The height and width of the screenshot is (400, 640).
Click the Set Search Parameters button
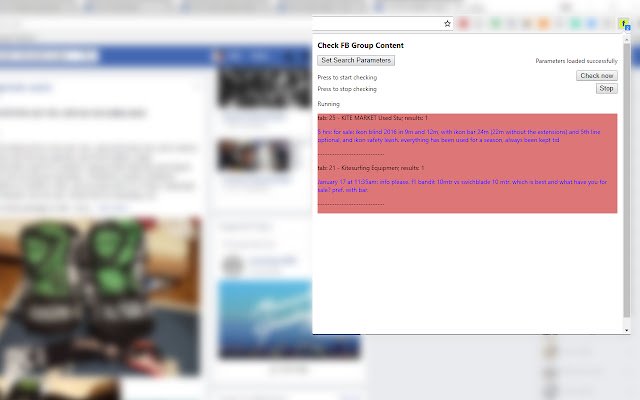[x=356, y=60]
